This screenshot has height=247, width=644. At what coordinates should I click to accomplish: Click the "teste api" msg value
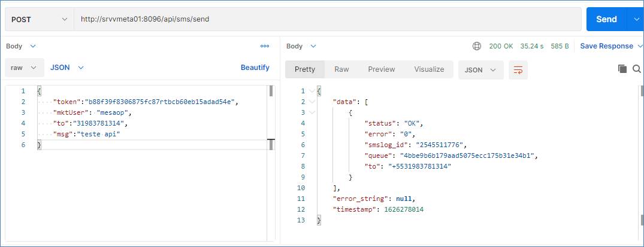(99, 134)
